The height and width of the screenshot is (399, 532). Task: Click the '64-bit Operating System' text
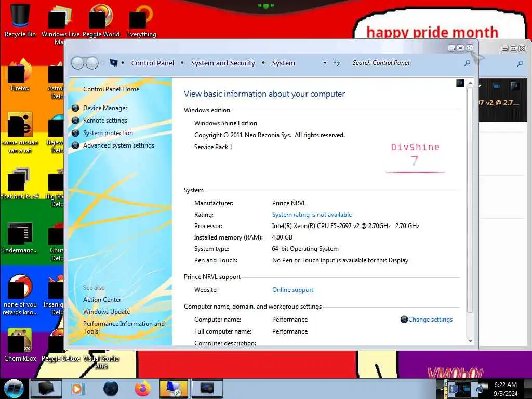[x=305, y=249]
